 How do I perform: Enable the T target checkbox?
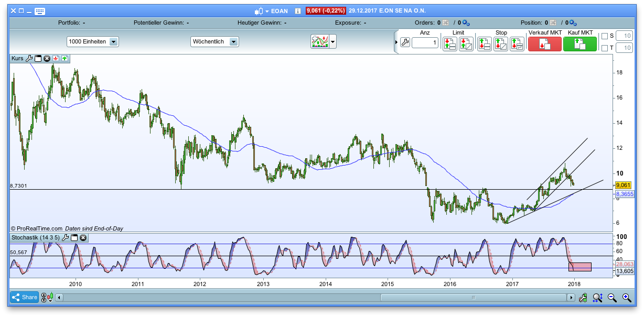pos(605,48)
